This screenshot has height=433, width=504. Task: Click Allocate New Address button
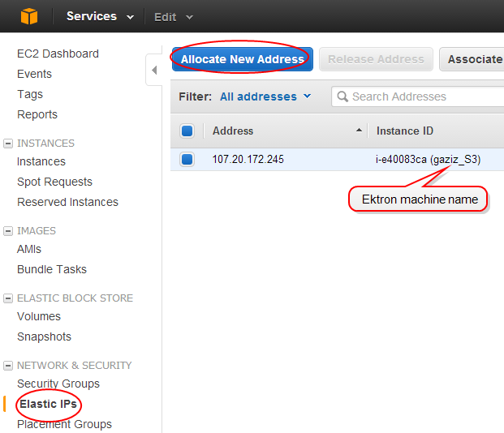243,59
